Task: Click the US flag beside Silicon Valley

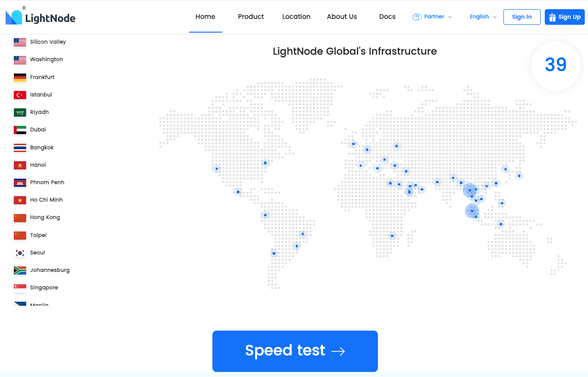Action: click(19, 41)
